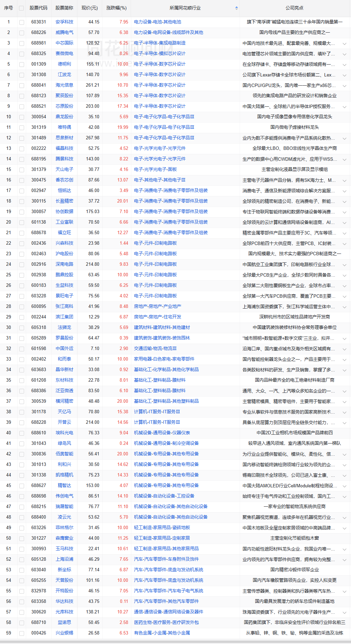The width and height of the screenshot is (351, 644).
Task: Click industry link 电力设备-电池-其他电池
Action: point(158,22)
